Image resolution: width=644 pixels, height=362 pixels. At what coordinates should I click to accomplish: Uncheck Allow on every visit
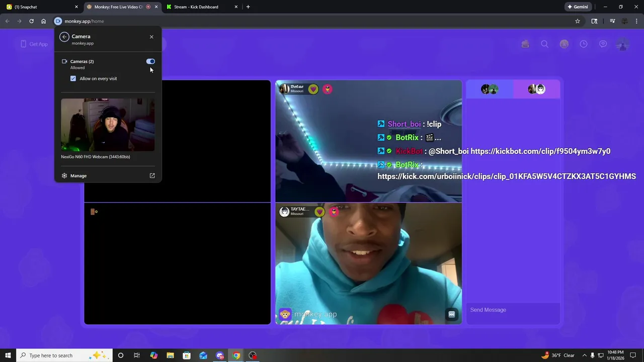tap(73, 78)
